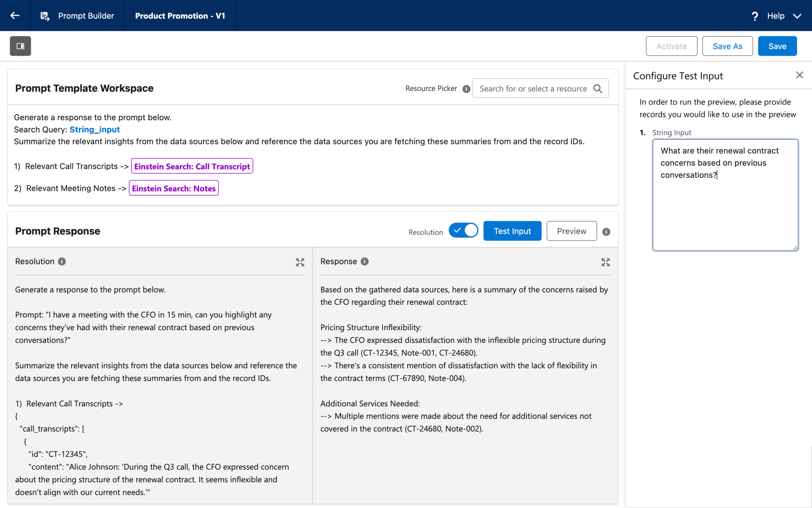
Task: Click the Prompt Builder document icon
Action: (x=45, y=15)
